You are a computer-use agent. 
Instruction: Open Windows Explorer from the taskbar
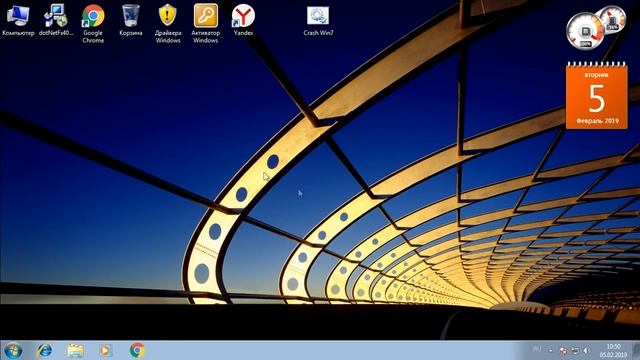click(x=75, y=351)
